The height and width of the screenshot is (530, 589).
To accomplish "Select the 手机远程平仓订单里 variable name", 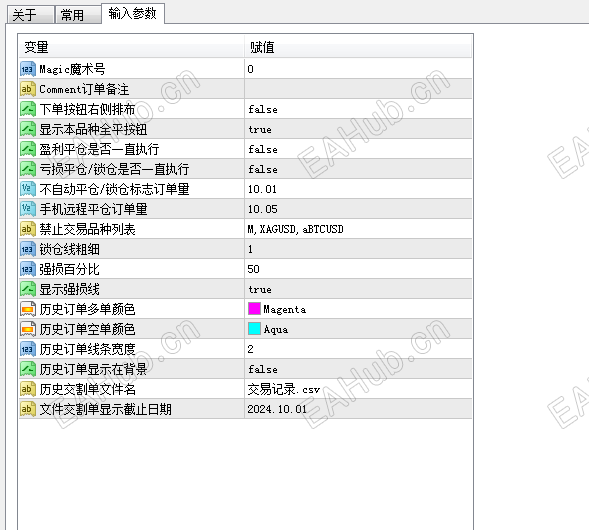I will coord(93,209).
